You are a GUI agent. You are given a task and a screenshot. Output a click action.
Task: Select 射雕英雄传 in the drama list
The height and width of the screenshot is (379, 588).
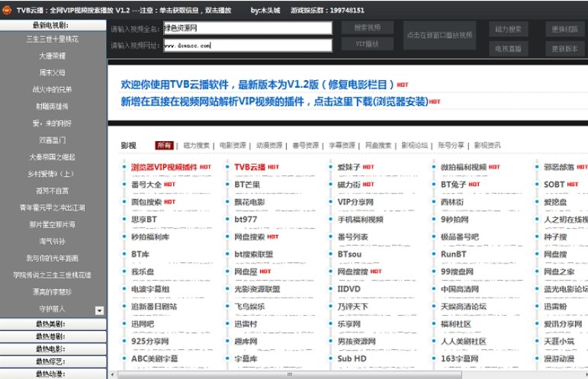click(x=52, y=107)
